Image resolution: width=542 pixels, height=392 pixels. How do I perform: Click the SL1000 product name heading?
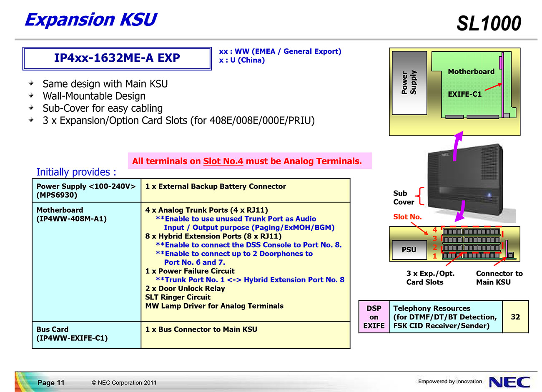(x=489, y=23)
